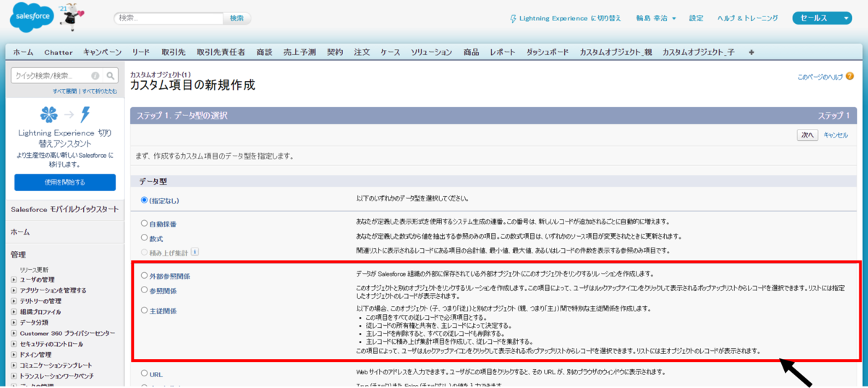Expand Customer 360 プライバシーセンター node
The width and height of the screenshot is (868, 388).
click(x=14, y=333)
